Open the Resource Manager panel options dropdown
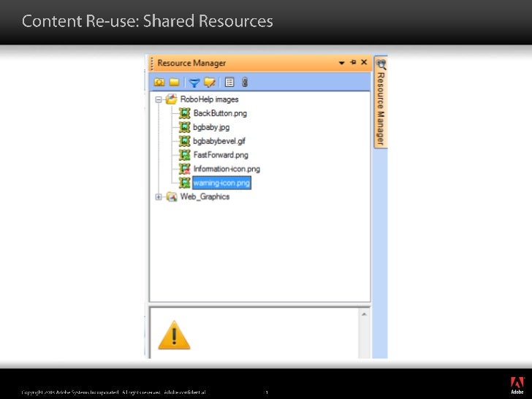Viewport: 532px width, 399px height. [x=342, y=63]
